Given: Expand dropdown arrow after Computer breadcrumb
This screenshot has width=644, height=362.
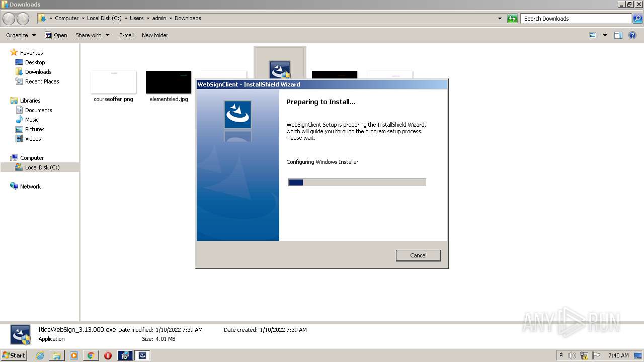Looking at the screenshot, I should click(83, 18).
